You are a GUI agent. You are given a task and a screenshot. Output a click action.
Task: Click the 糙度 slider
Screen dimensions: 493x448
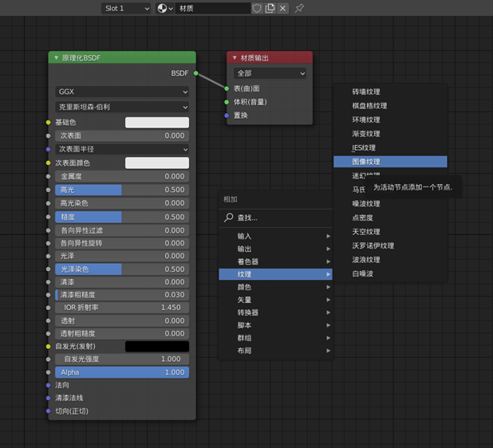coord(122,217)
